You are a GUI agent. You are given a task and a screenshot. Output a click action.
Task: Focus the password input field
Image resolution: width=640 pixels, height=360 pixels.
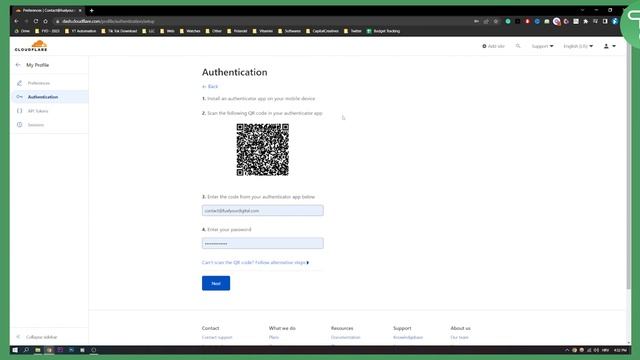click(x=262, y=244)
